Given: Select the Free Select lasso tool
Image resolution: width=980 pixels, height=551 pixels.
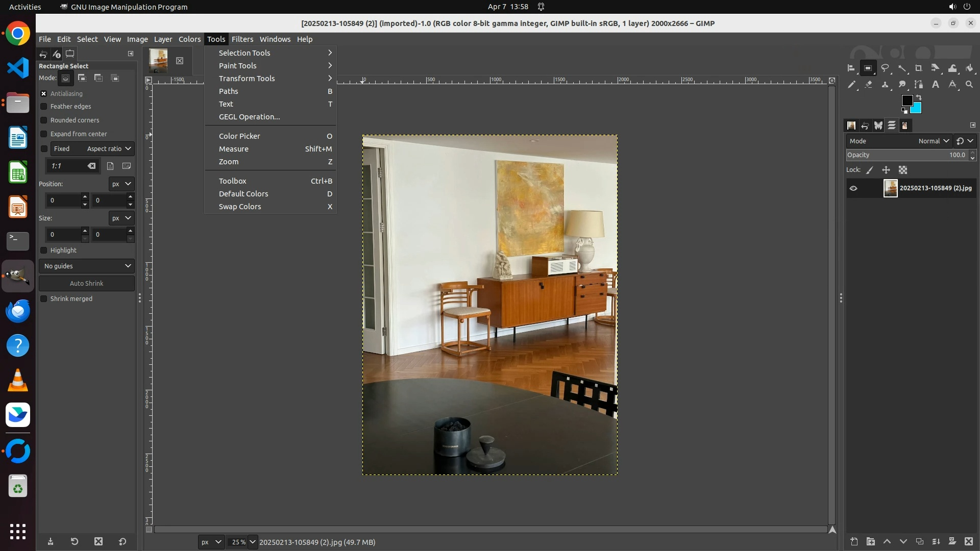Looking at the screenshot, I should click(885, 68).
